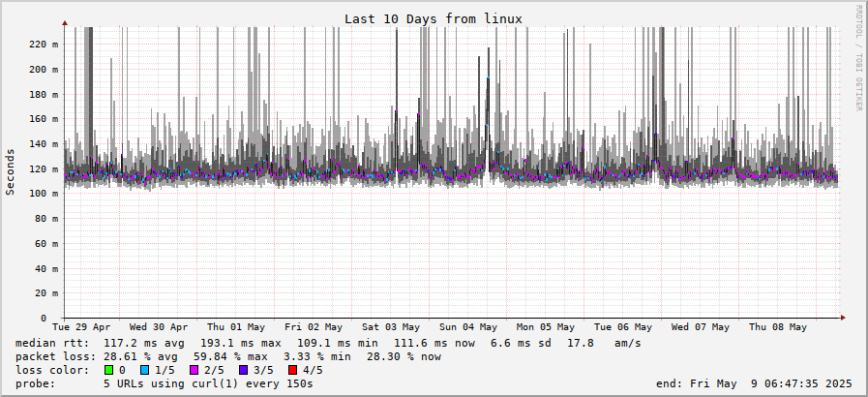Click the 'packet loss:' row label
The width and height of the screenshot is (868, 397).
[x=55, y=356]
